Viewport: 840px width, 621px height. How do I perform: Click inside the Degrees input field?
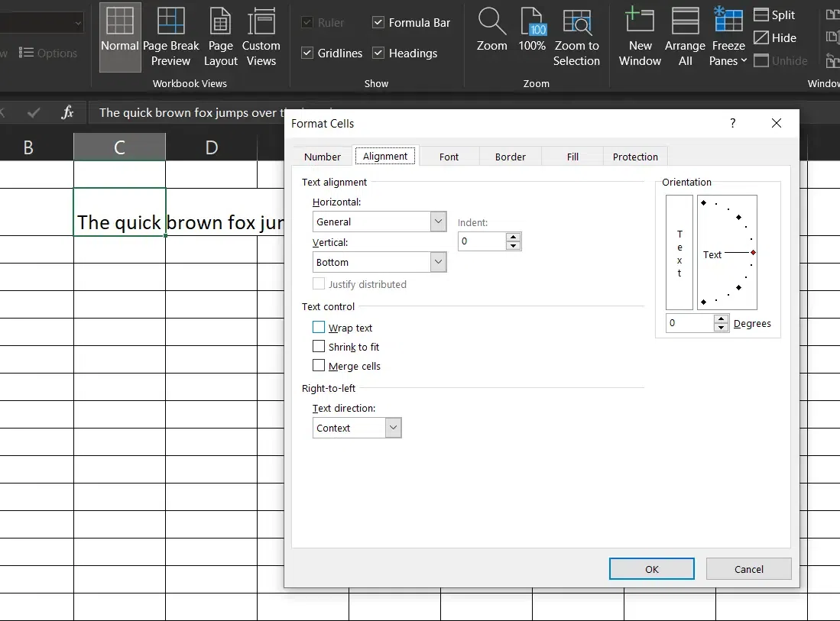click(689, 323)
